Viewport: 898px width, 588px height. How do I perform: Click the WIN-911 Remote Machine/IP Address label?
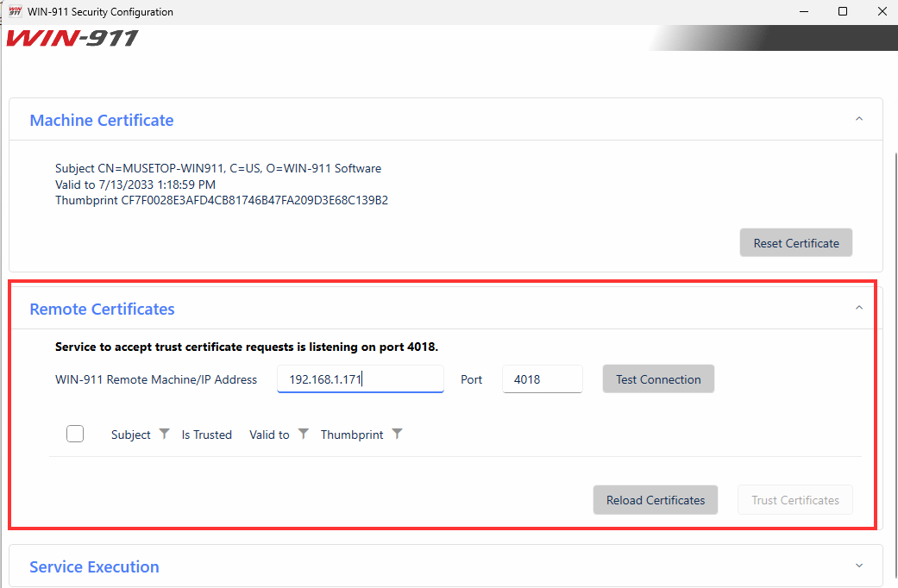pos(156,379)
